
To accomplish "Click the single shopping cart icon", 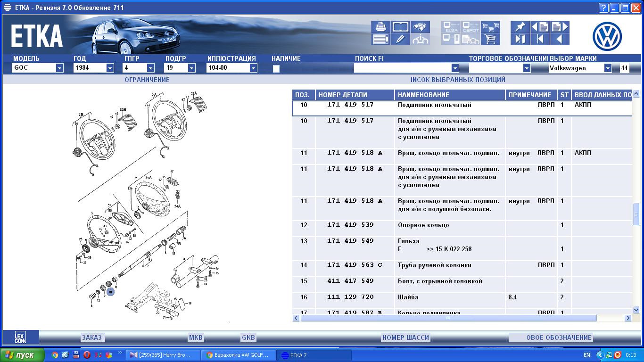I will pos(490,39).
